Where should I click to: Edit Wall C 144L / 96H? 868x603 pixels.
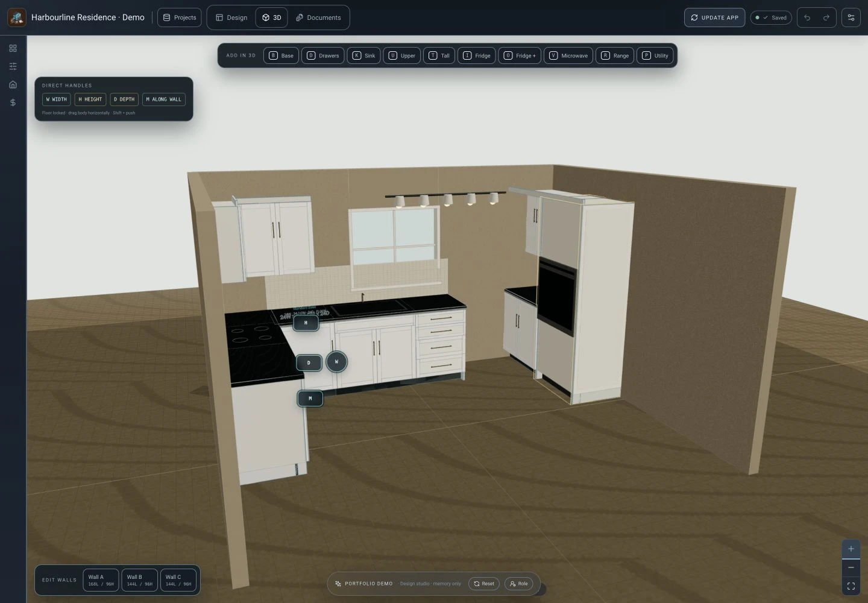coord(178,580)
